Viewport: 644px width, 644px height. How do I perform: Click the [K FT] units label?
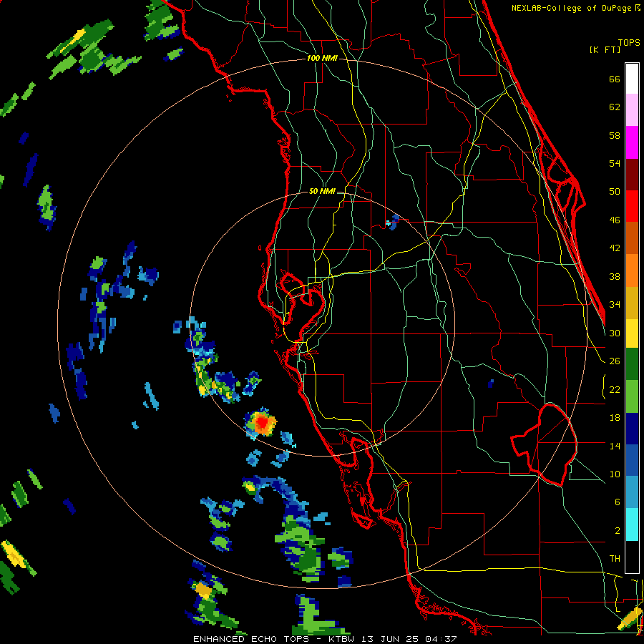point(605,49)
